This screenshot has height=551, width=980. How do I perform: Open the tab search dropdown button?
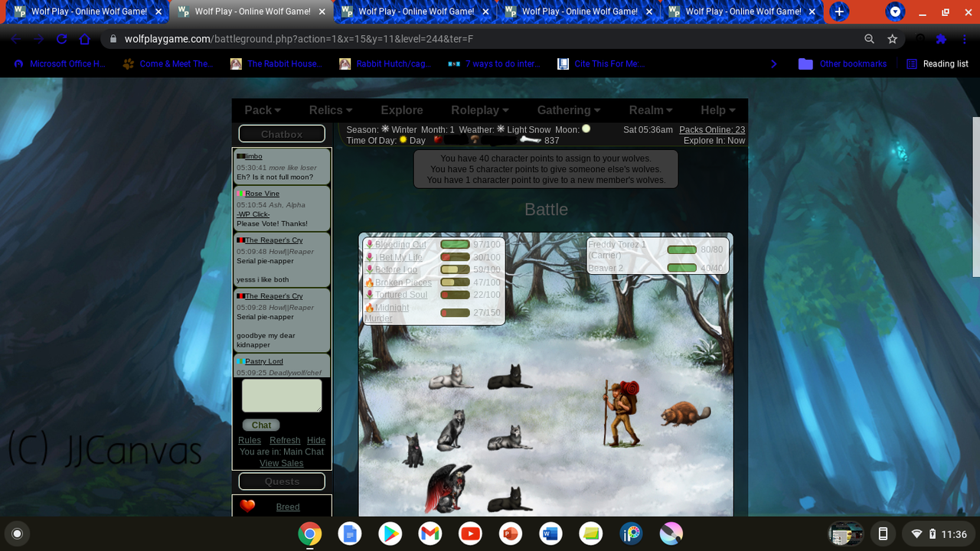[894, 11]
